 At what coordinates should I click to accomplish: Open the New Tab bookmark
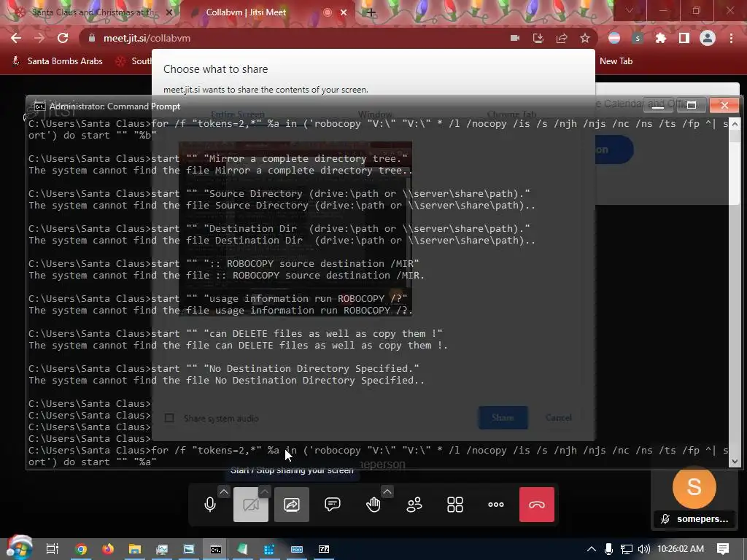[x=616, y=61]
